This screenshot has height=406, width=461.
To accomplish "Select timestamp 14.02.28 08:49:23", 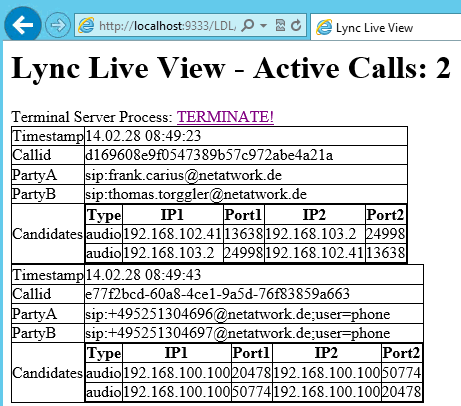I will (143, 136).
